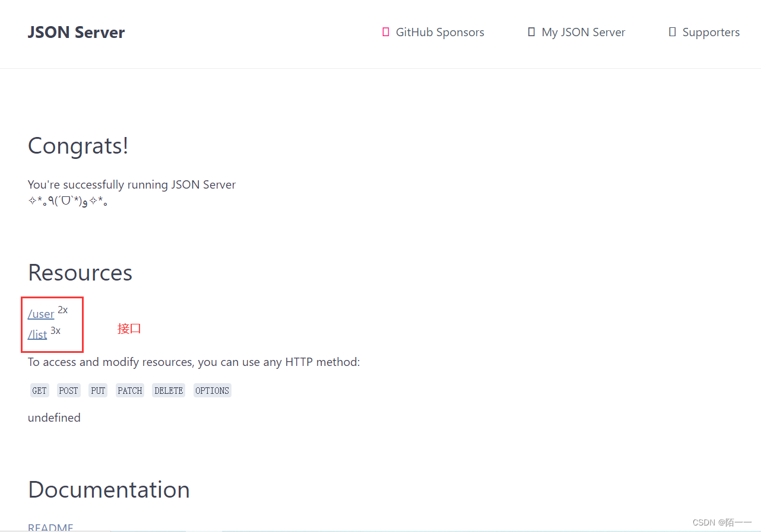This screenshot has width=761, height=532.
Task: Click the OPTIONS method tag
Action: coord(212,390)
